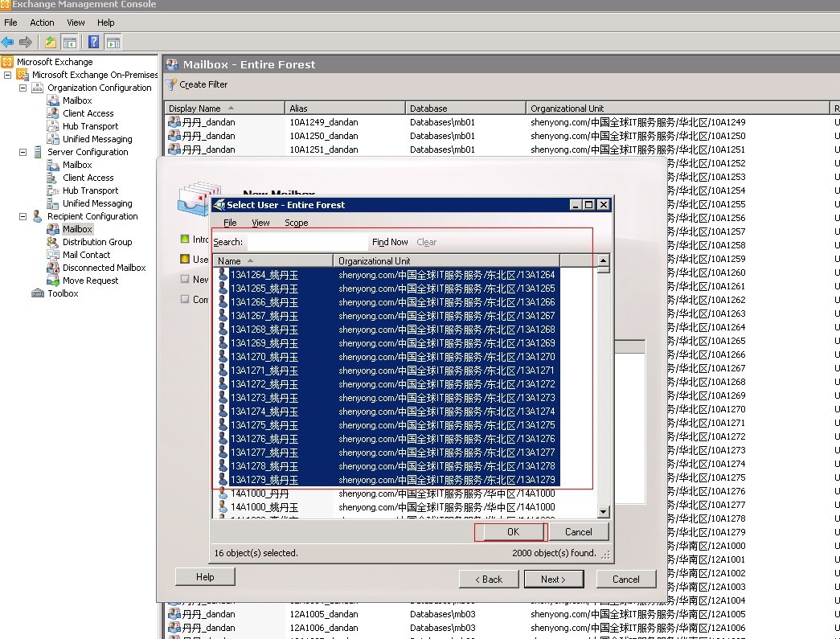Click the Server Configuration node icon

click(x=38, y=152)
